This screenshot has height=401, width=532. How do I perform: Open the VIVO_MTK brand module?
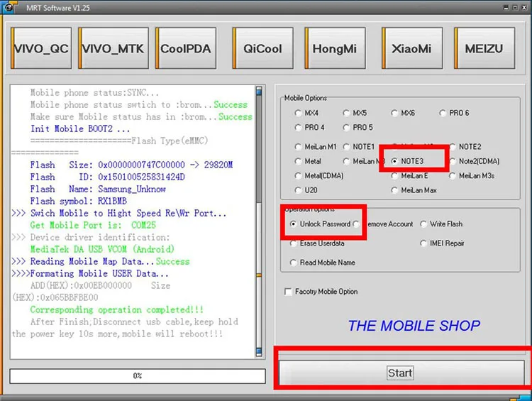coord(113,48)
